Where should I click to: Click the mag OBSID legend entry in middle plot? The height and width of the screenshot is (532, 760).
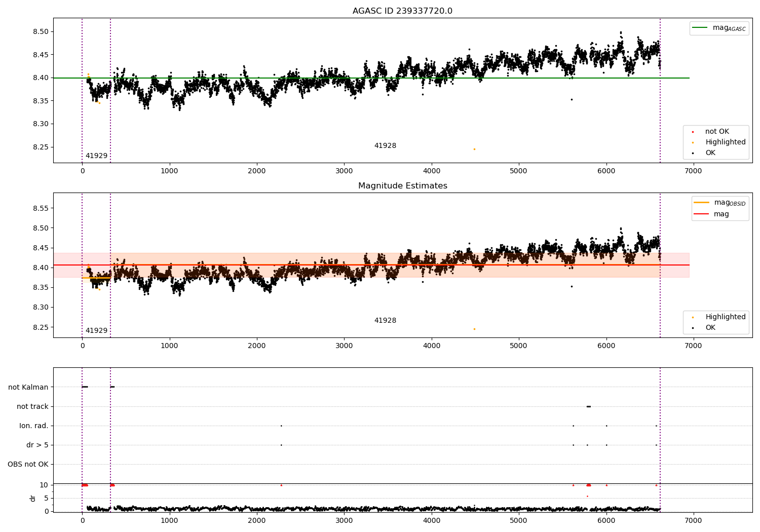point(719,203)
